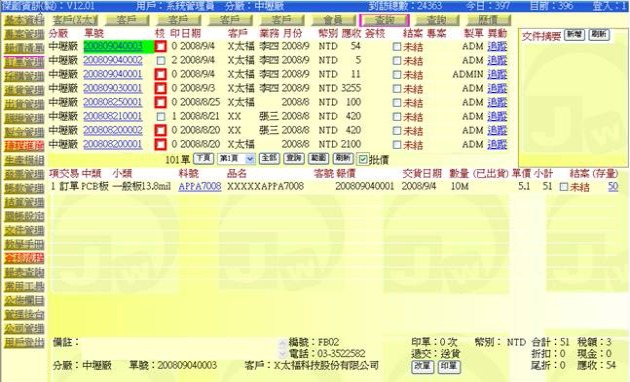
Task: Tick 結案 checkbox for order 200809040003
Action: point(397,47)
